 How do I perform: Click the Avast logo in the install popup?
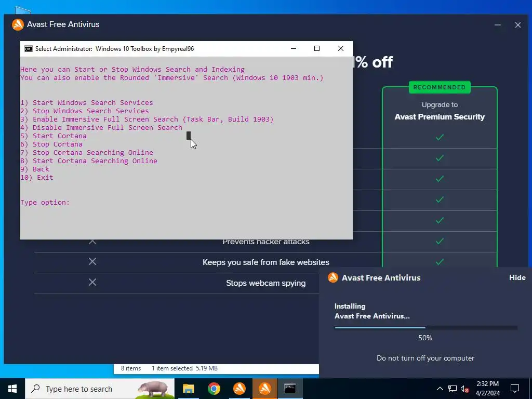[x=333, y=277]
